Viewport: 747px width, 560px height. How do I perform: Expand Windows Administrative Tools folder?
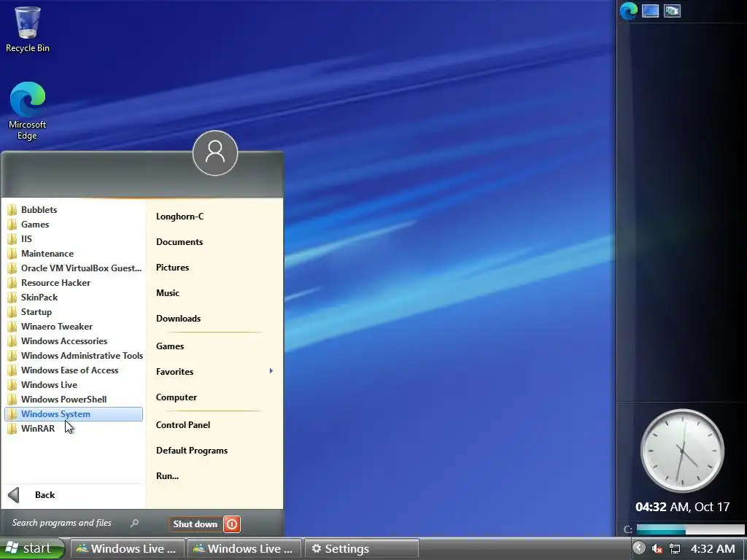[x=74, y=356]
